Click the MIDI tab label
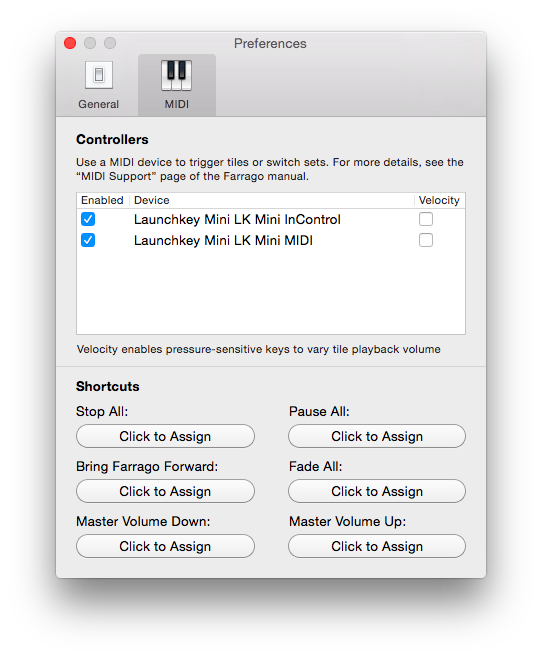Viewport: 542px width, 658px height. point(177,104)
